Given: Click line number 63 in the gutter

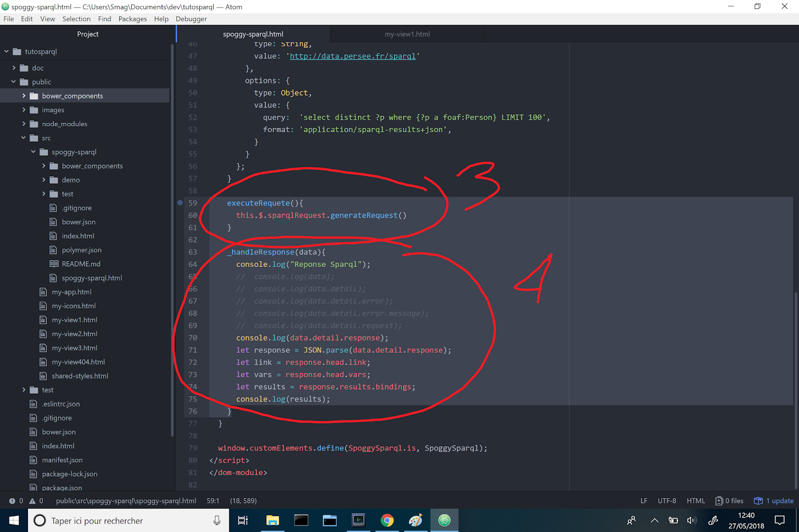Looking at the screenshot, I should [193, 252].
